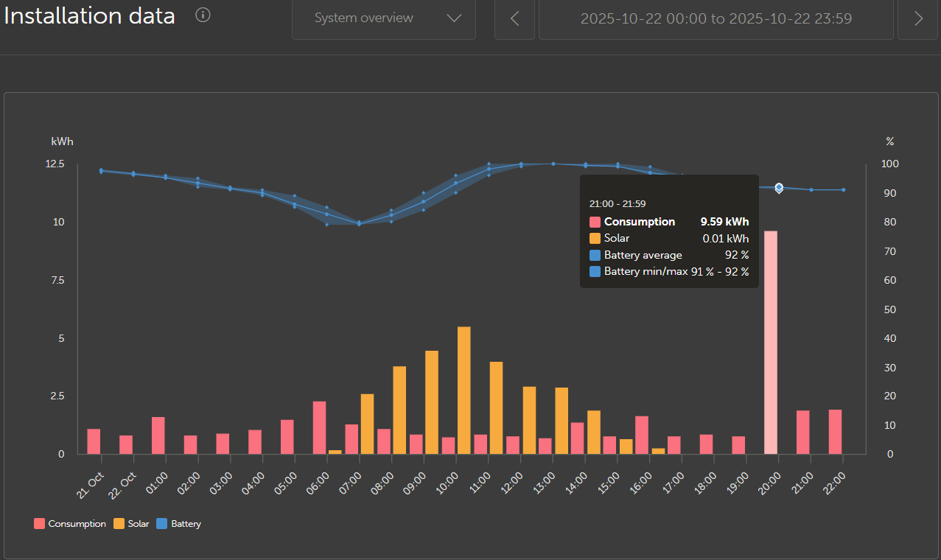Click the 11:00 solar bar
Image resolution: width=941 pixels, height=560 pixels.
[x=497, y=408]
